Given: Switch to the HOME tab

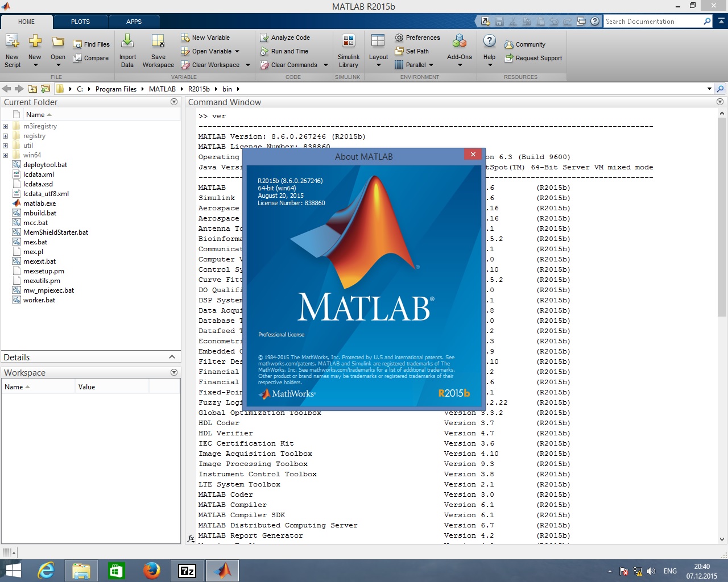Looking at the screenshot, I should point(26,22).
